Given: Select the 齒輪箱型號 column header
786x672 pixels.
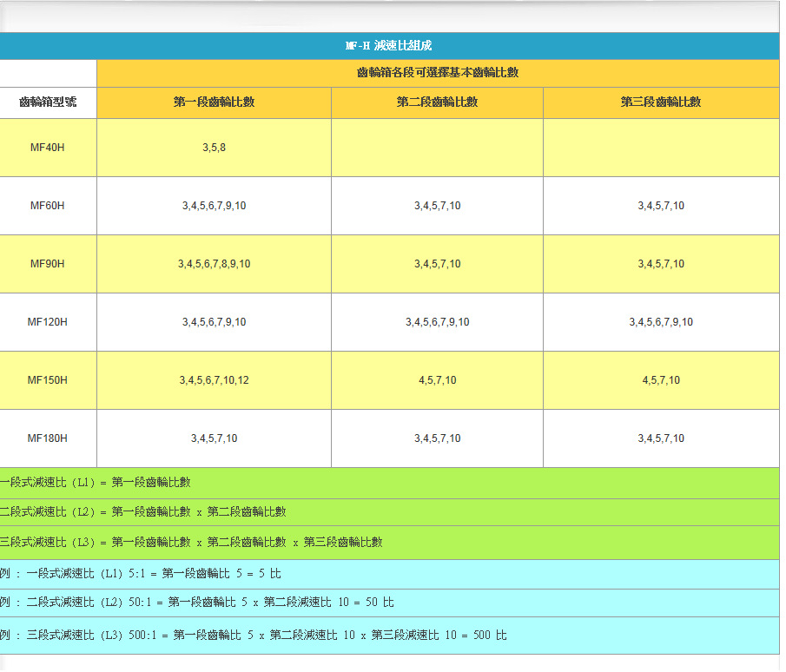Looking at the screenshot, I should pos(48,102).
